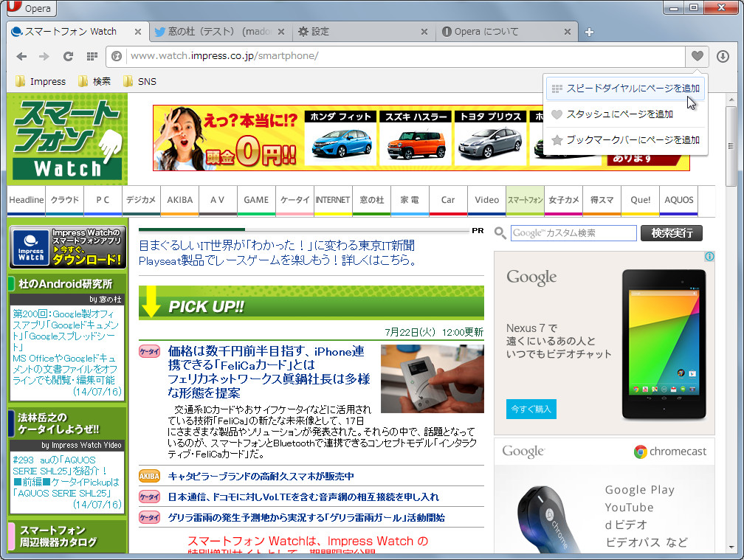Choose スタッシュにページを追加 from the popup menu
This screenshot has width=744, height=560.
click(624, 114)
